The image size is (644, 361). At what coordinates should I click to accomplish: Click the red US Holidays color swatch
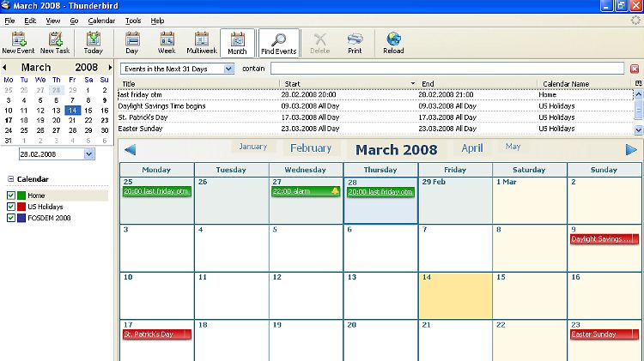tap(21, 207)
